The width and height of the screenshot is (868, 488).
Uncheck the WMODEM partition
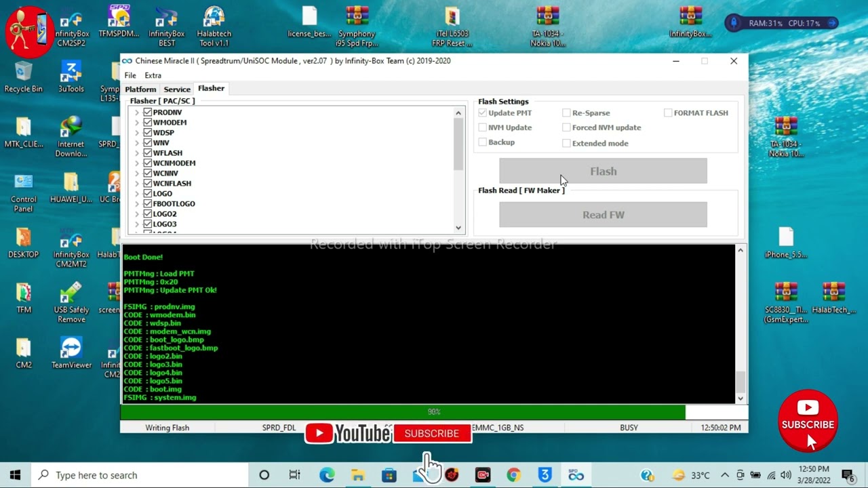[x=147, y=123]
